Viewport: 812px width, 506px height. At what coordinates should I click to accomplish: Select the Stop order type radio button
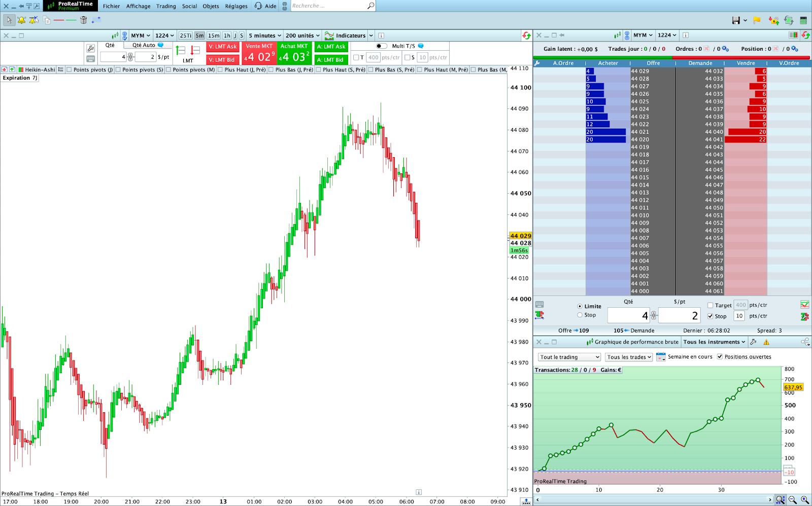point(580,315)
